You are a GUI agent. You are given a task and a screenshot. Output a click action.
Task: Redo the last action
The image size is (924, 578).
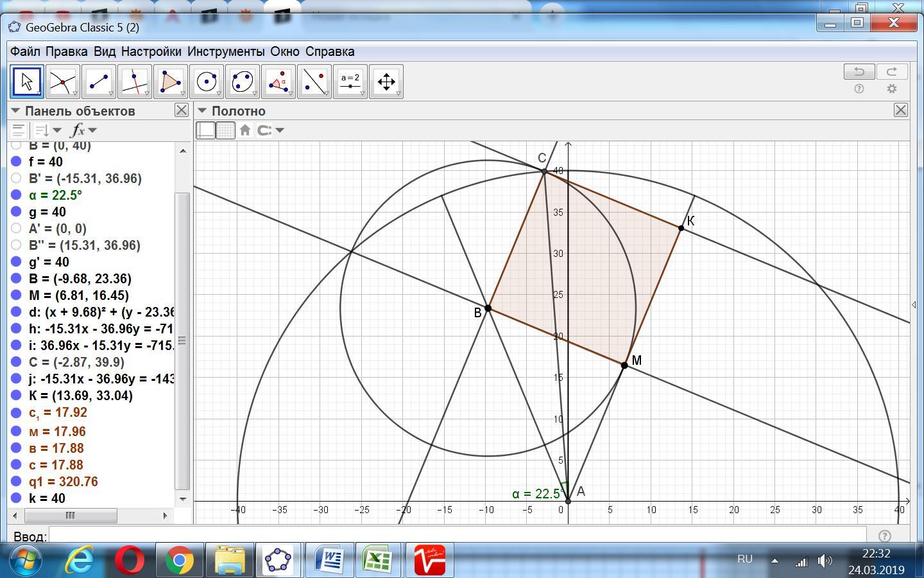892,71
